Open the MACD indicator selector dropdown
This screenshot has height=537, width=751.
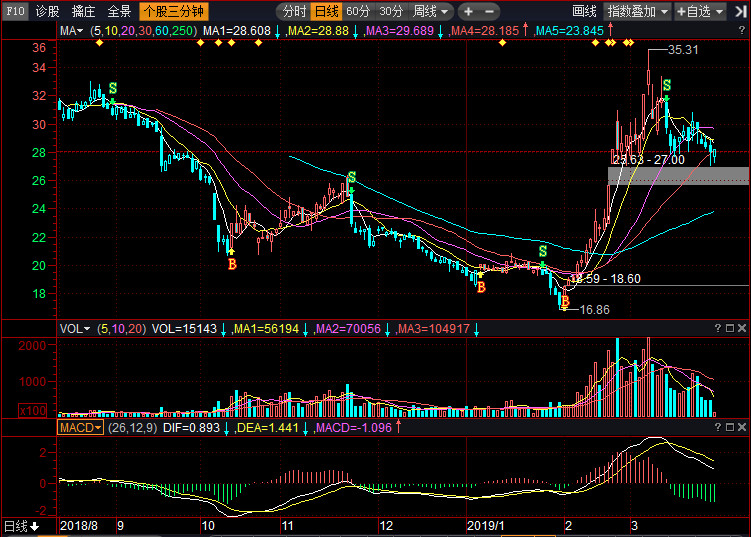80,427
